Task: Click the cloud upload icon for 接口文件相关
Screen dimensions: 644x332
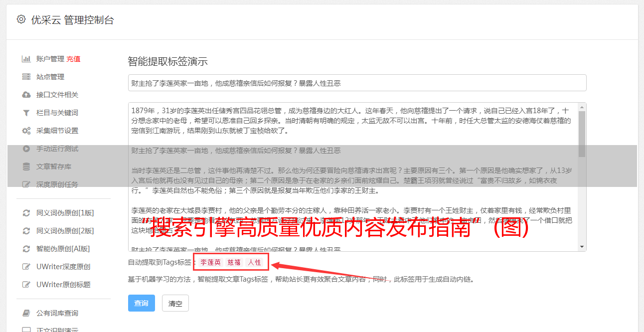Action: [x=26, y=95]
